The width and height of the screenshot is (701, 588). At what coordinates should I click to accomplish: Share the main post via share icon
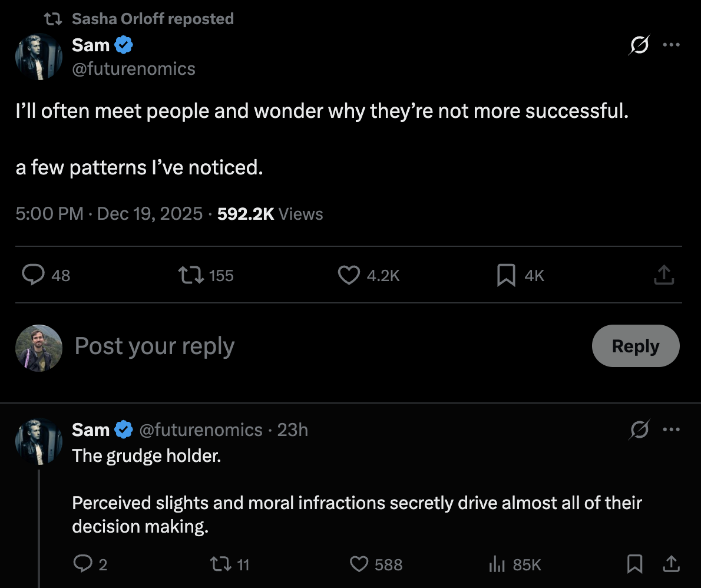pyautogui.click(x=663, y=275)
